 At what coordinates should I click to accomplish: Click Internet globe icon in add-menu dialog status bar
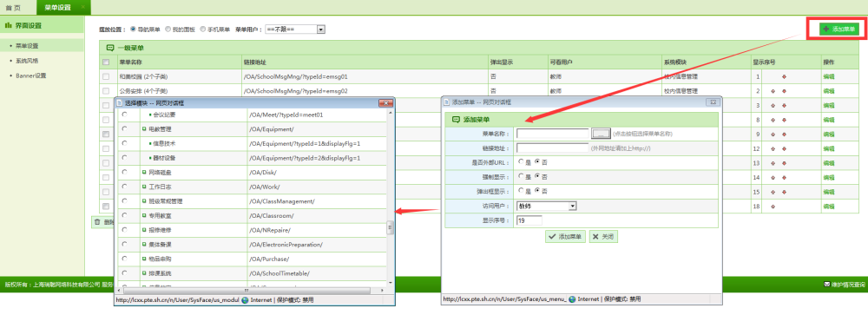[x=572, y=299]
